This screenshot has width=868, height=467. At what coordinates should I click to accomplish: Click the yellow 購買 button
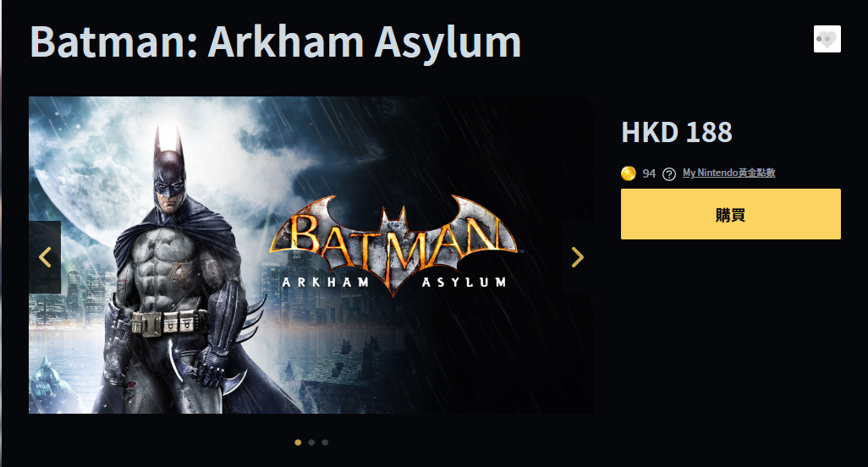coord(731,214)
